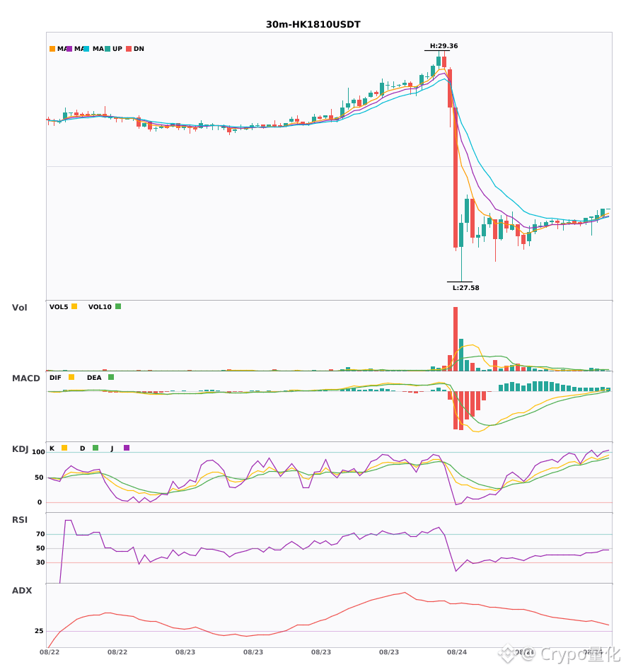Image resolution: width=626 pixels, height=672 pixels.
Task: Click the H:29.36 high price label
Action: (x=444, y=46)
